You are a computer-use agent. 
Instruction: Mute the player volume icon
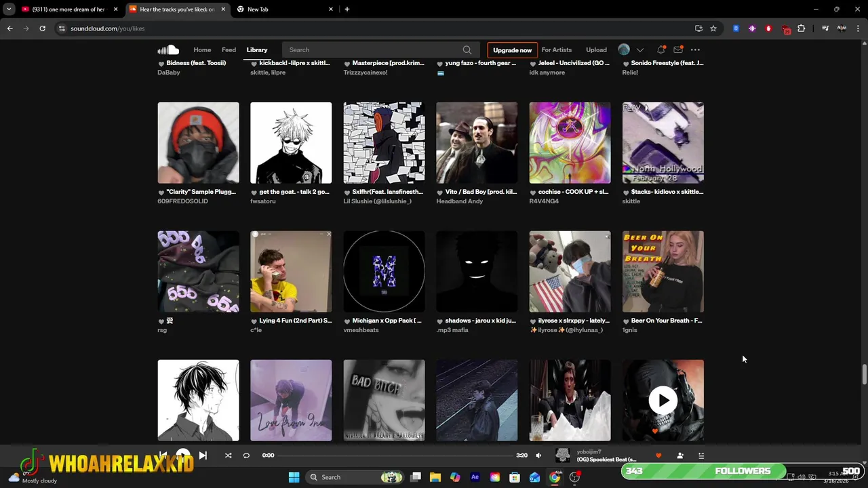[538, 455]
